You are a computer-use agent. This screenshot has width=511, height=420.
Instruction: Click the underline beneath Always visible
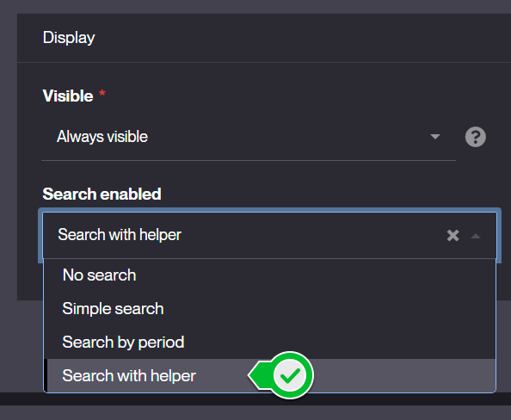tap(249, 160)
